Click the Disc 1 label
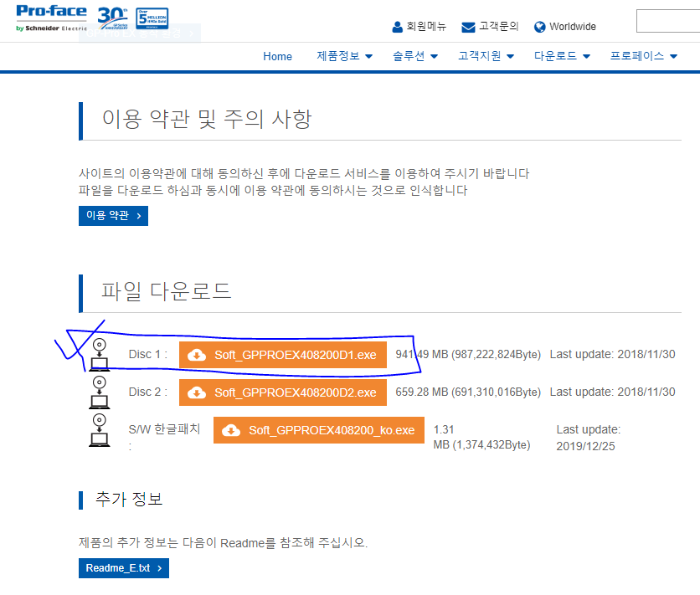 pos(147,355)
